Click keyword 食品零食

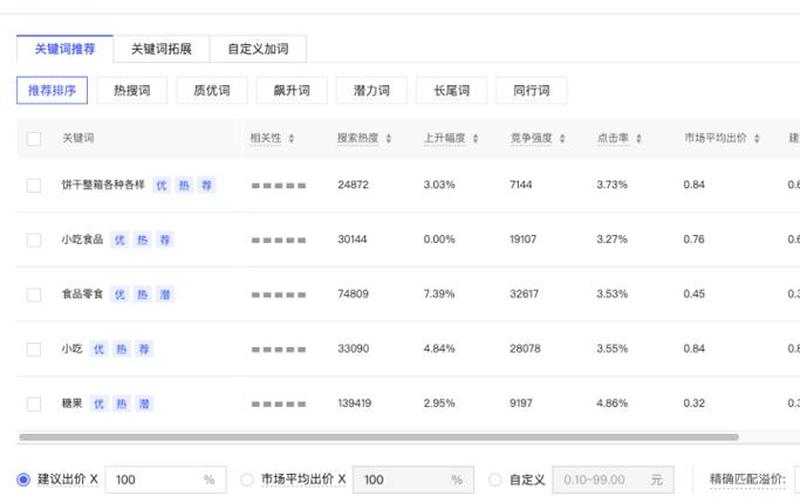coord(82,294)
